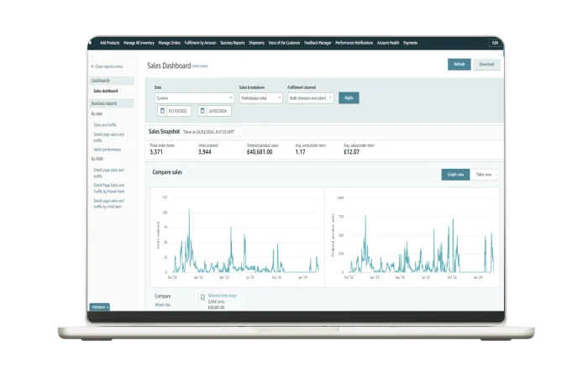
Task: Switch to Table view
Action: point(485,175)
